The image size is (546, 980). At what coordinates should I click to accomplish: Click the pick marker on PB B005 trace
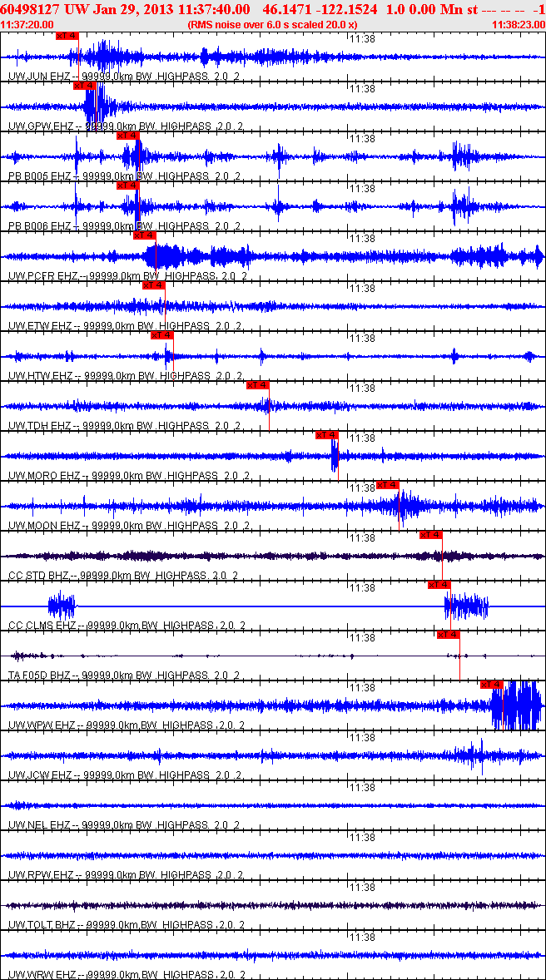[127, 136]
